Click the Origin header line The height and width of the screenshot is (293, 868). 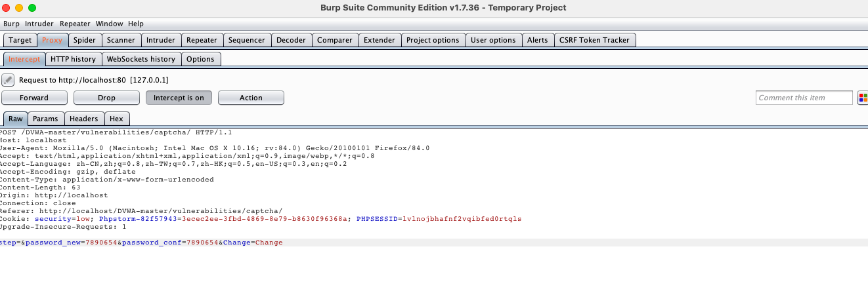tap(54, 195)
